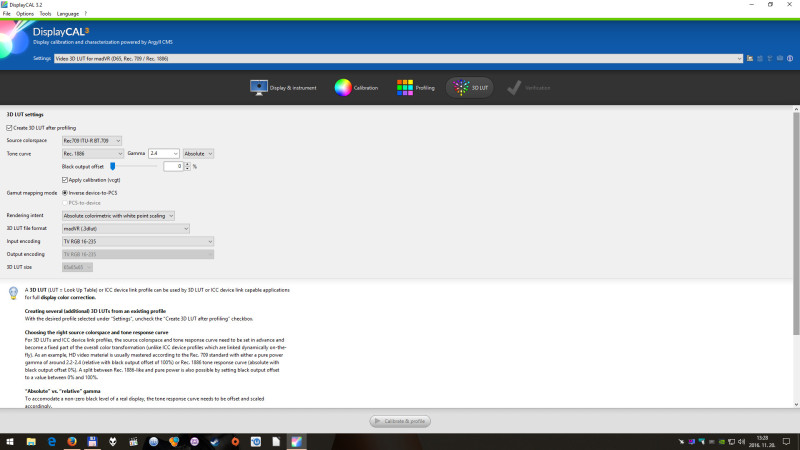The width and height of the screenshot is (800, 450).
Task: Open the Gamma 2.4 value dropdown
Action: (x=164, y=154)
